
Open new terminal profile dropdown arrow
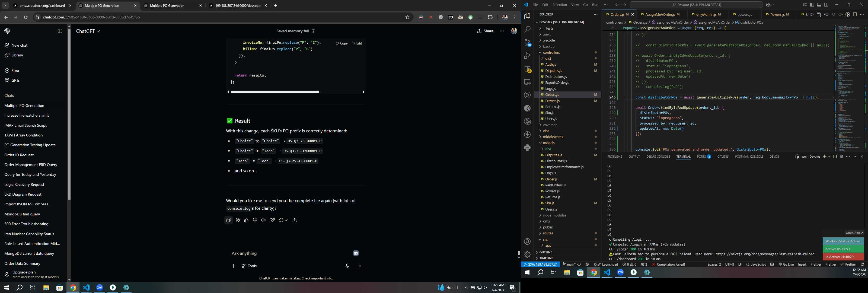[829, 157]
